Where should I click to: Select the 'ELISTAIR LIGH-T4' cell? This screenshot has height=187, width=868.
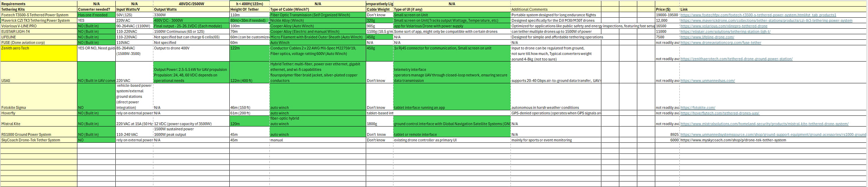pos(39,31)
